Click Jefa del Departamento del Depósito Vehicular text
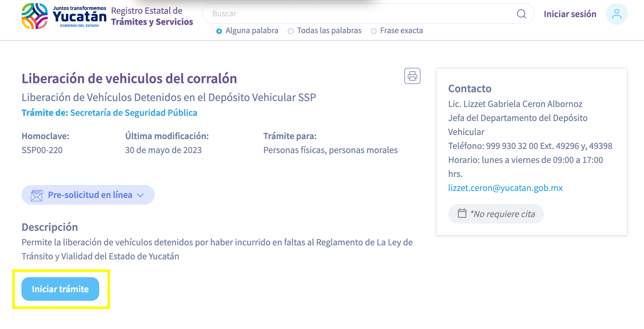 (518, 125)
